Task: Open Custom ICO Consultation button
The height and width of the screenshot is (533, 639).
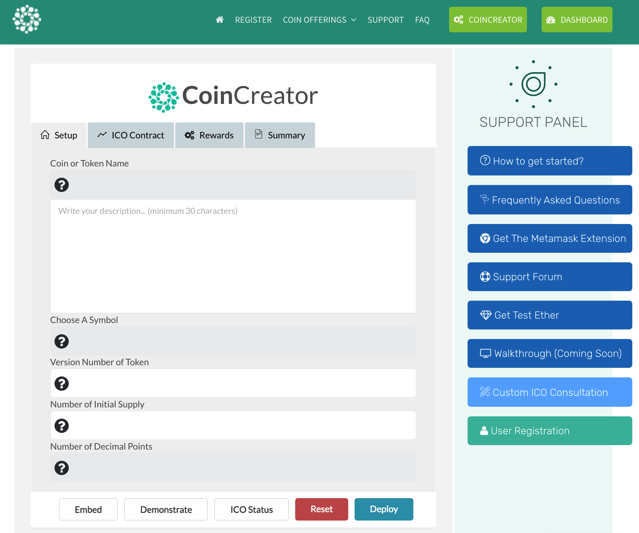Action: [550, 392]
